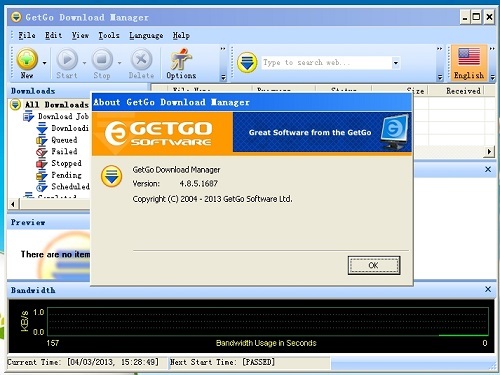
Task: Select All Downloads in the tree
Action: click(x=57, y=105)
